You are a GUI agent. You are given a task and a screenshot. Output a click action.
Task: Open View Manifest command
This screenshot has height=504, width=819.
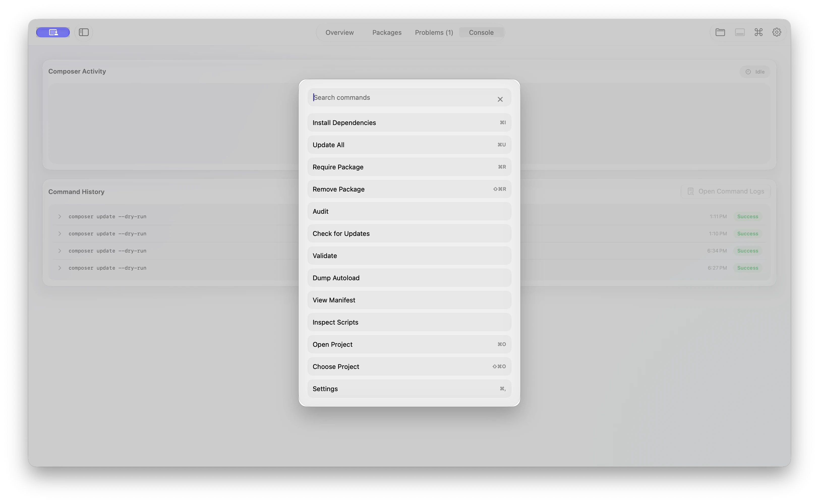tap(409, 300)
